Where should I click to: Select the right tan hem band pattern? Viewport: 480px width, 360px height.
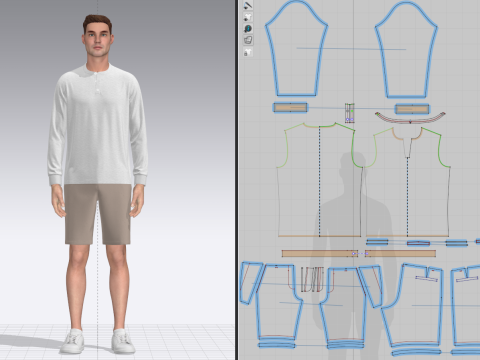coord(400,254)
